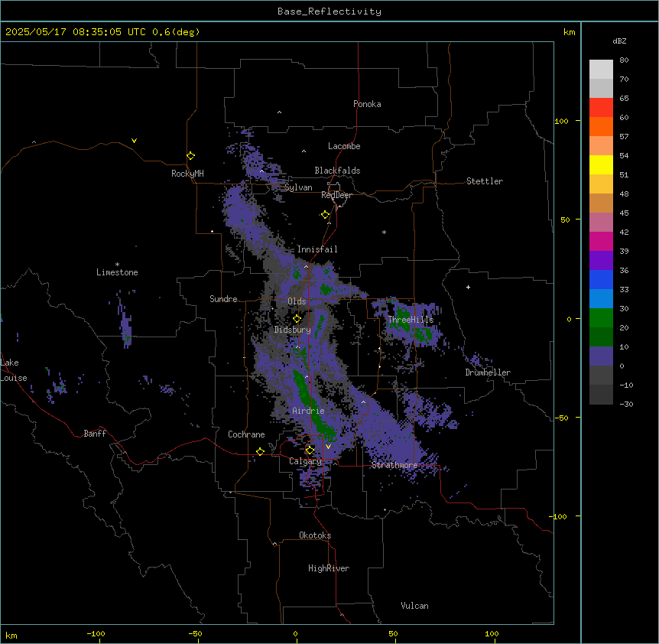Click the yellow diamond marker south of RedDeer
The height and width of the screenshot is (644, 659).
325,214
